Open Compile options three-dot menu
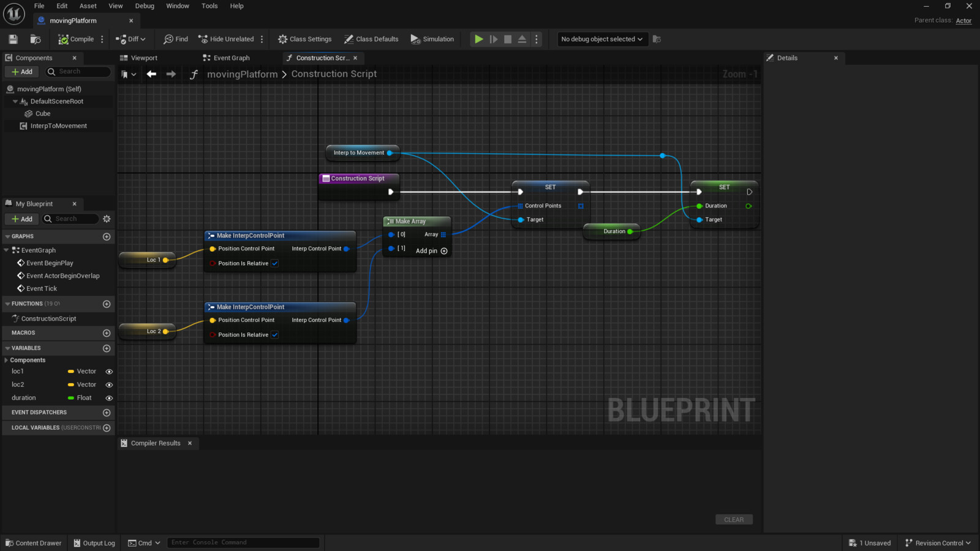Screen dimensions: 980x551 pos(102,39)
